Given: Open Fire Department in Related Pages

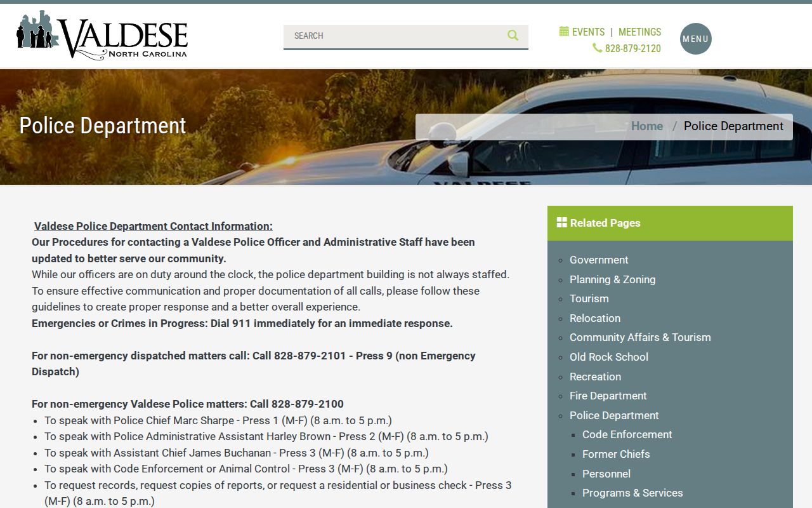Looking at the screenshot, I should 608,396.
